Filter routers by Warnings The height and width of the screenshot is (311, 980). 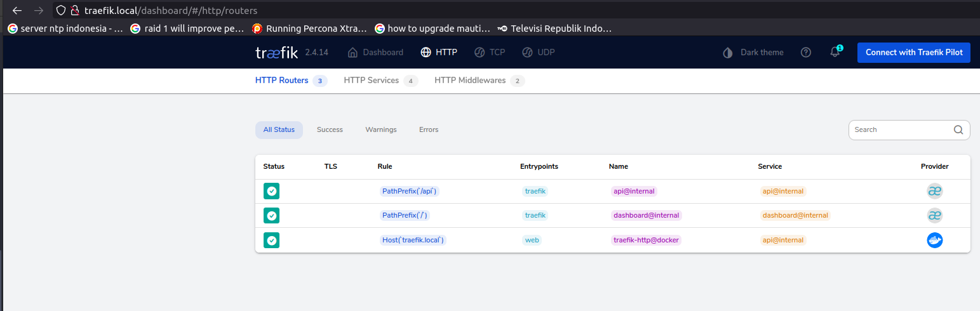coord(381,129)
